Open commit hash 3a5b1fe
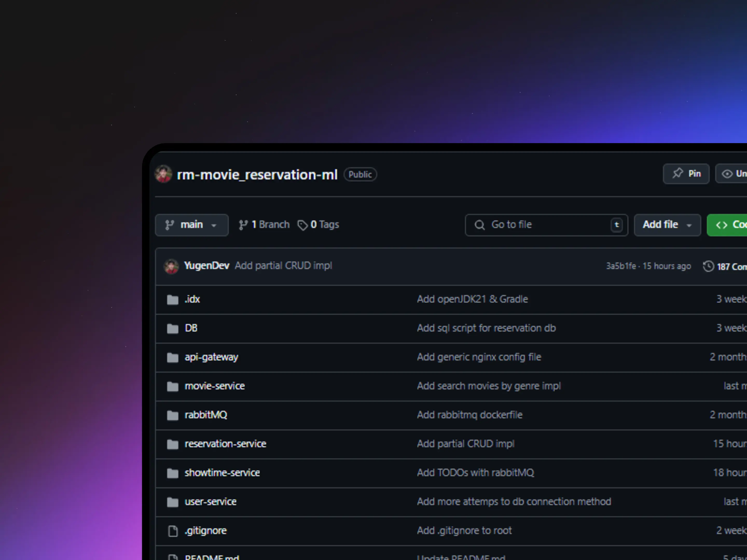The width and height of the screenshot is (747, 560). point(620,266)
